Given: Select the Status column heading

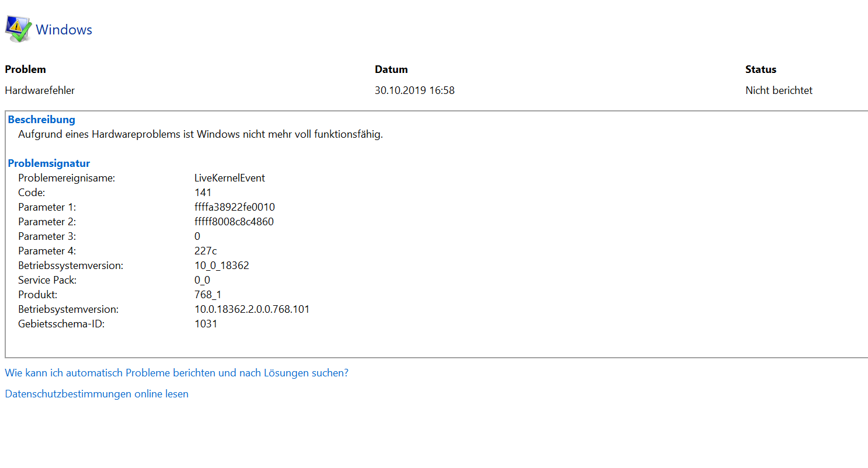Looking at the screenshot, I should click(x=761, y=69).
